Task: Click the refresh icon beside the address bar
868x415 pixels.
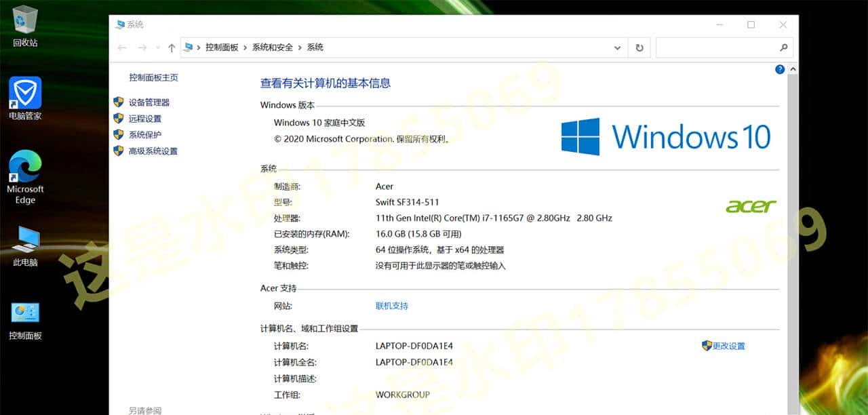Action: click(639, 47)
